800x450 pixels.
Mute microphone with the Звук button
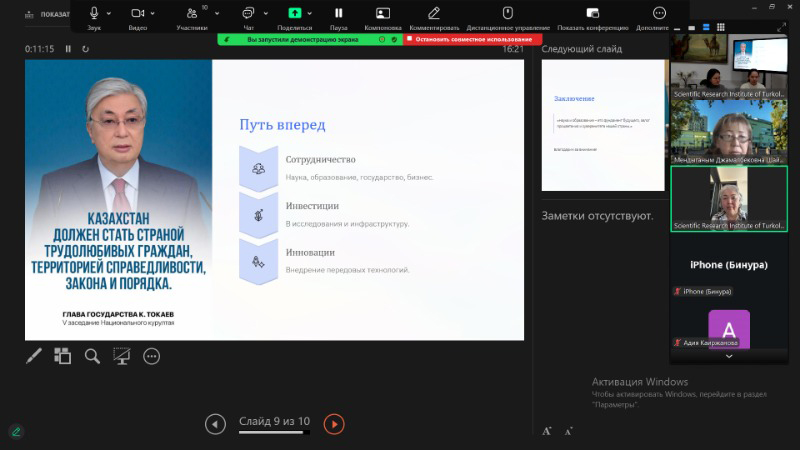click(x=94, y=15)
